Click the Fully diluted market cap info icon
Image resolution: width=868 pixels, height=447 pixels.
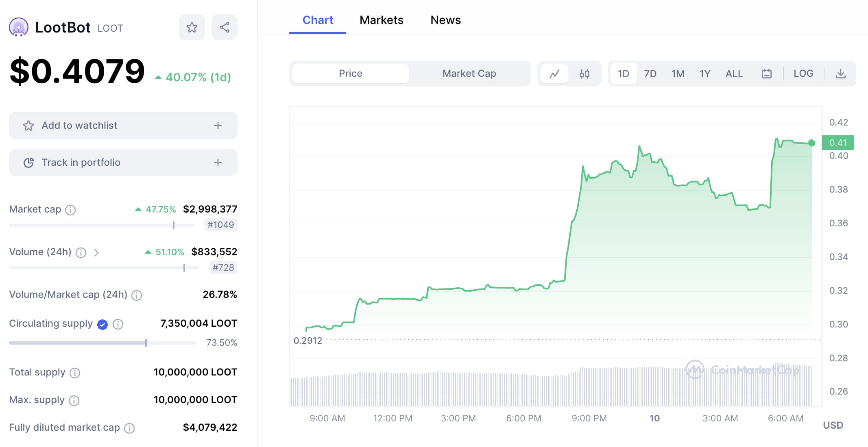pos(129,428)
